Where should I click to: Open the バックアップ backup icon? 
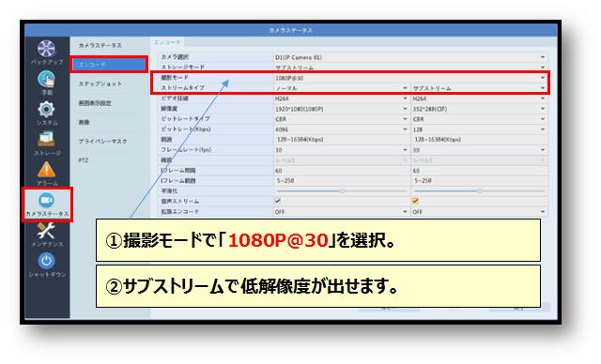click(x=46, y=49)
